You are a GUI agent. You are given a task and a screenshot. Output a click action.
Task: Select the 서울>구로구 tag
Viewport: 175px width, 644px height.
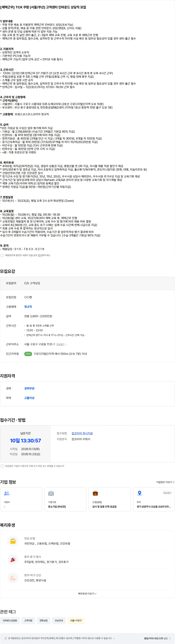pos(76,620)
